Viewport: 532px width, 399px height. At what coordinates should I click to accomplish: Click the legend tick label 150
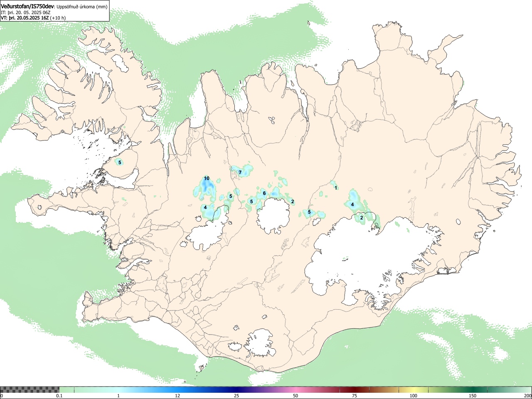coord(473,396)
